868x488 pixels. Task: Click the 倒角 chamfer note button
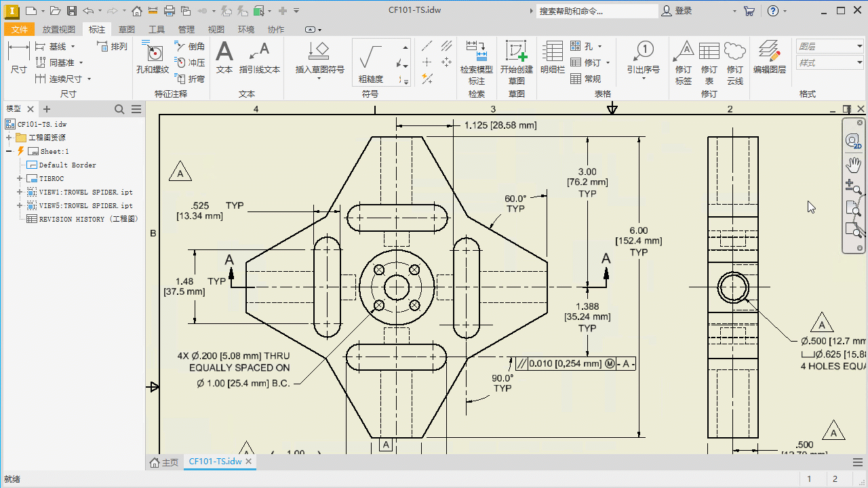189,46
